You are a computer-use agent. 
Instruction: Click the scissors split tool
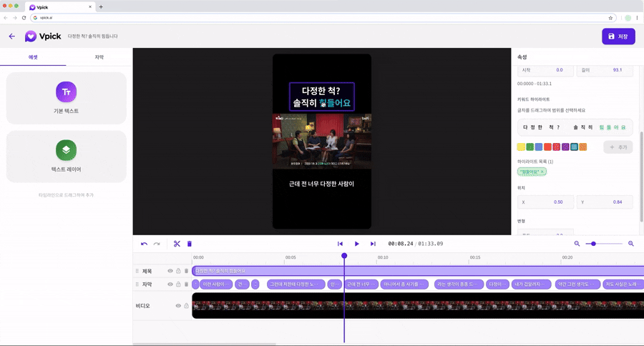[177, 244]
